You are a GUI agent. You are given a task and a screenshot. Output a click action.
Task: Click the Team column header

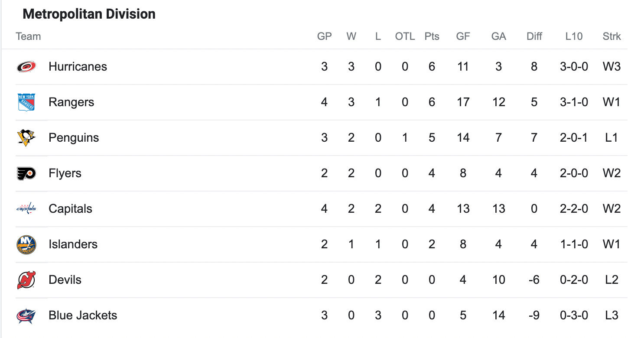pos(28,36)
